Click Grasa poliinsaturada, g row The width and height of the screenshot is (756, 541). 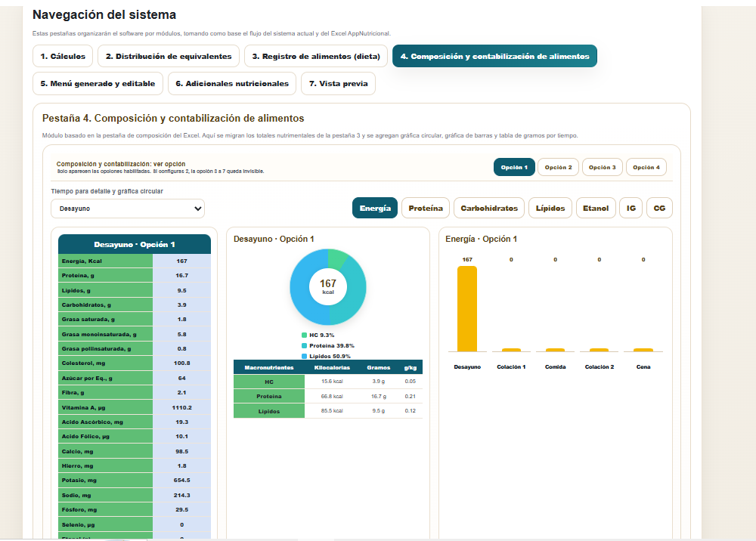[135, 349]
